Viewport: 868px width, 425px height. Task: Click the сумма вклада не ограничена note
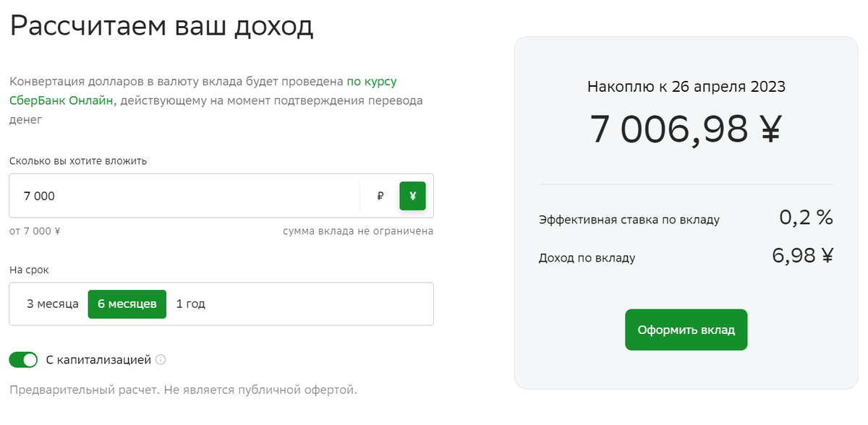(x=358, y=231)
